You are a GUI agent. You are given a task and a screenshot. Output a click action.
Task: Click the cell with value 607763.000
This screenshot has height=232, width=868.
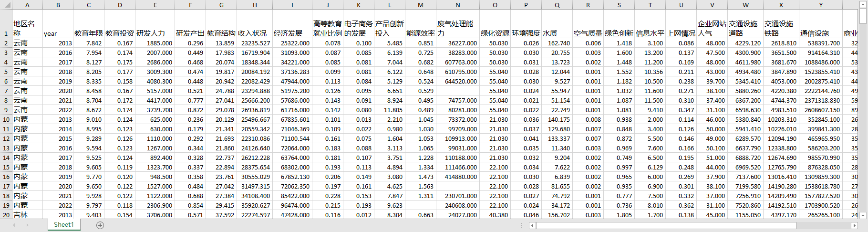458,62
